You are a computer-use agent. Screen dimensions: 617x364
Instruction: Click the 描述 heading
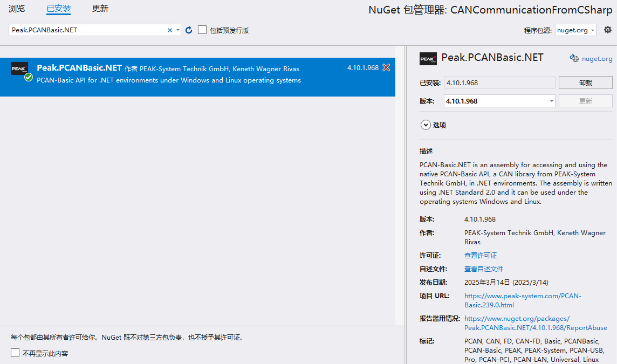pos(426,152)
